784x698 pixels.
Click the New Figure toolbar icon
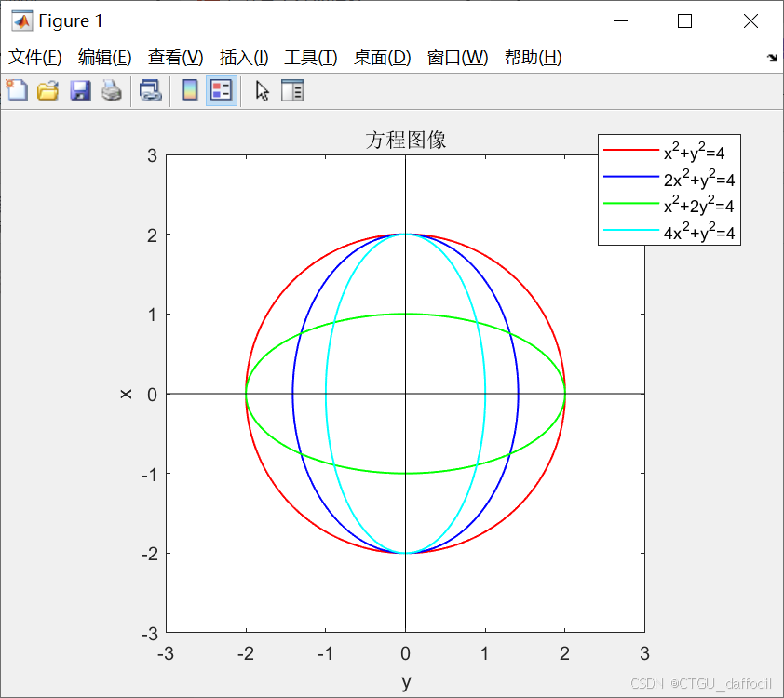point(17,91)
